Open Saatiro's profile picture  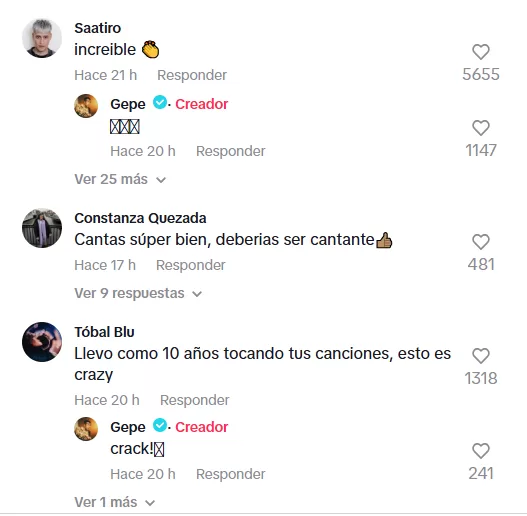(42, 38)
